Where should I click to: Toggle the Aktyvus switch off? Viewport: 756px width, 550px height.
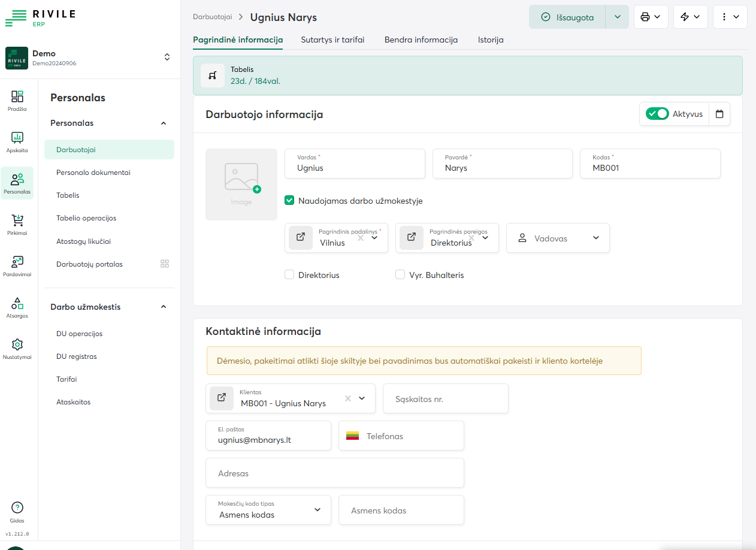[x=657, y=114]
